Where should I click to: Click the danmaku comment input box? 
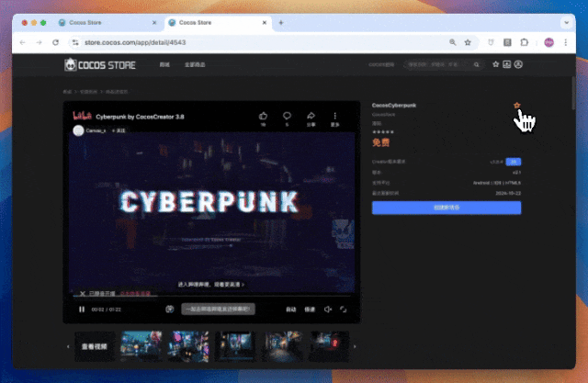(219, 310)
